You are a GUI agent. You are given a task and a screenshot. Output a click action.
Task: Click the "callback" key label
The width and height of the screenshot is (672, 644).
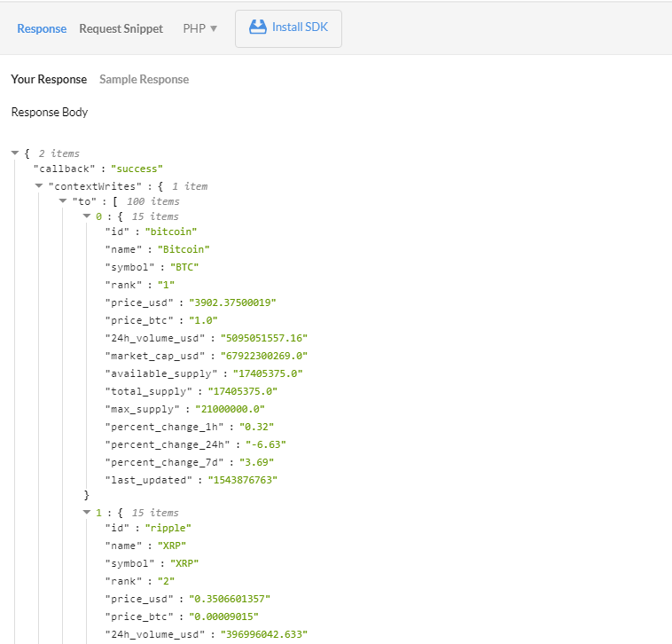tap(65, 169)
